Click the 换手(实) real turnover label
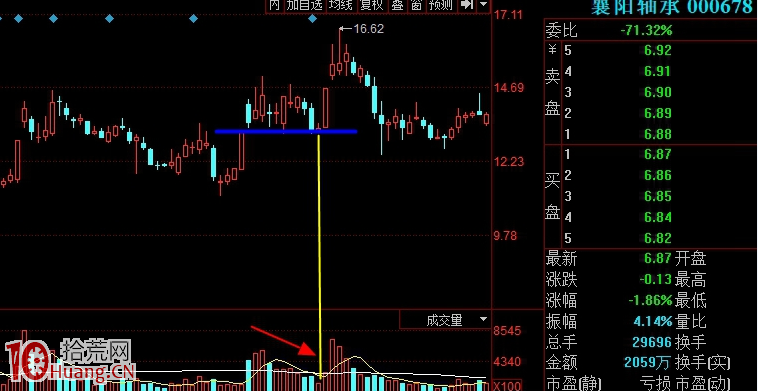758x391 pixels. 703,362
